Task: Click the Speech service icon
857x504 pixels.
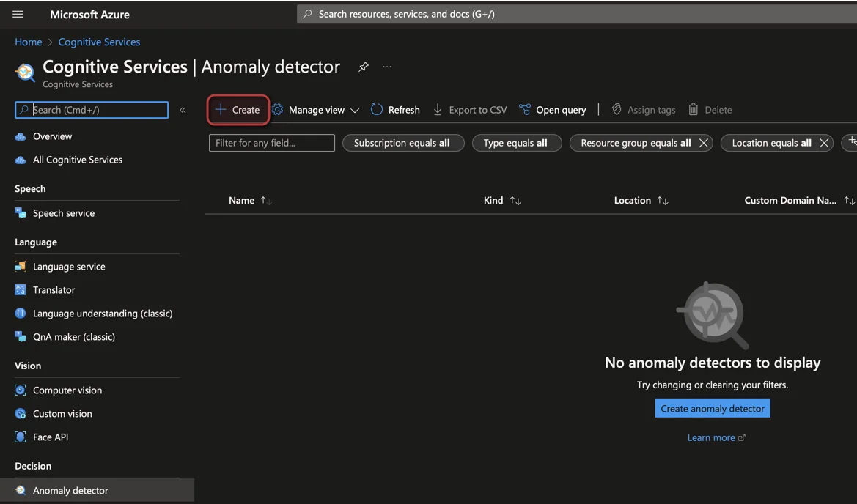Action: tap(21, 213)
